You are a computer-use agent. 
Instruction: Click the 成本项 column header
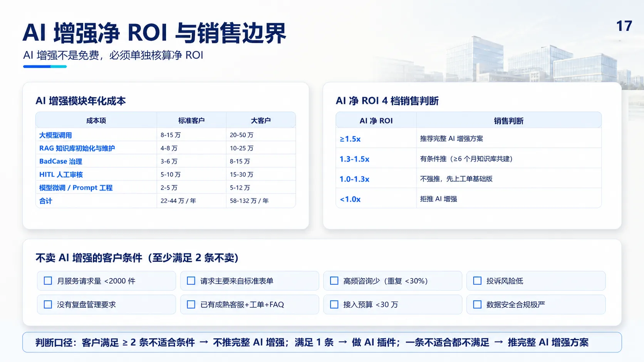coord(96,120)
